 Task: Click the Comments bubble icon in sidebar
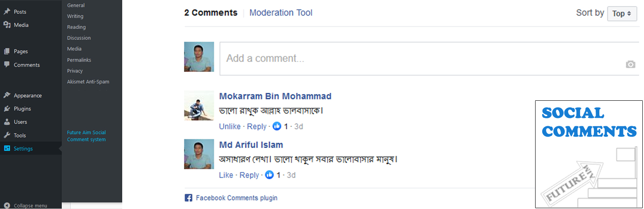tap(7, 65)
